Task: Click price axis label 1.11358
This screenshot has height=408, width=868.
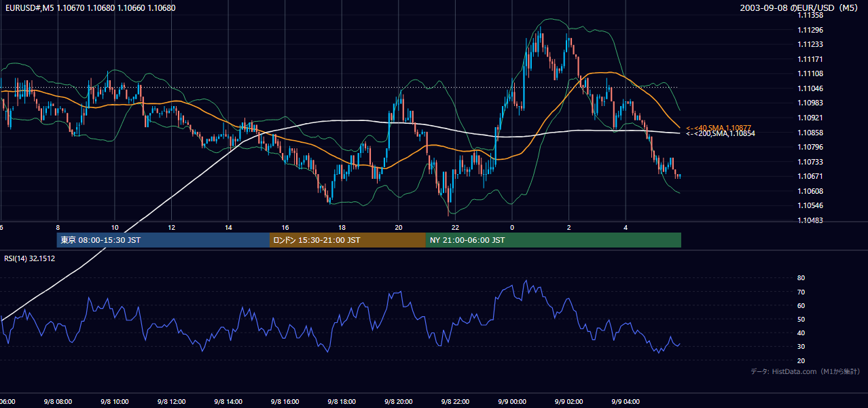Action: (x=812, y=15)
